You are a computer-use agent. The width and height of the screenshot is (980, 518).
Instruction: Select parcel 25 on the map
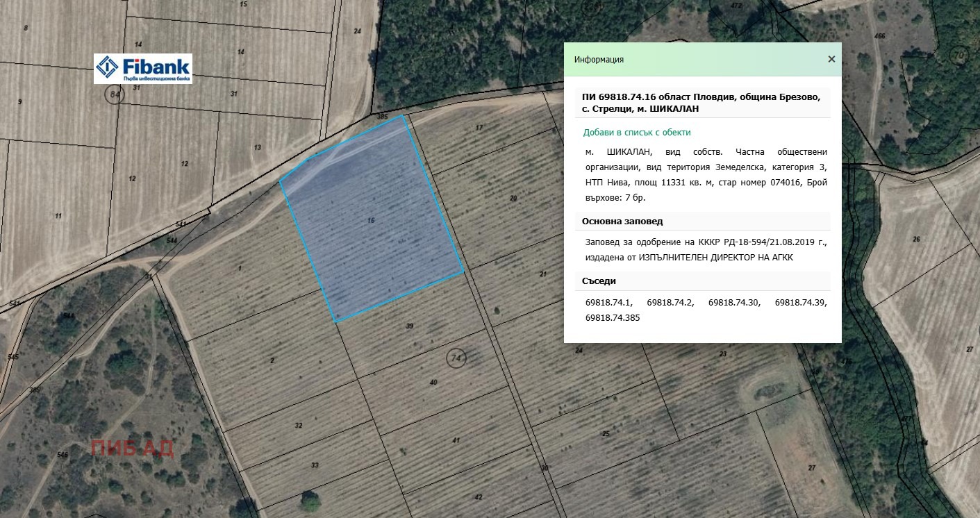click(606, 433)
